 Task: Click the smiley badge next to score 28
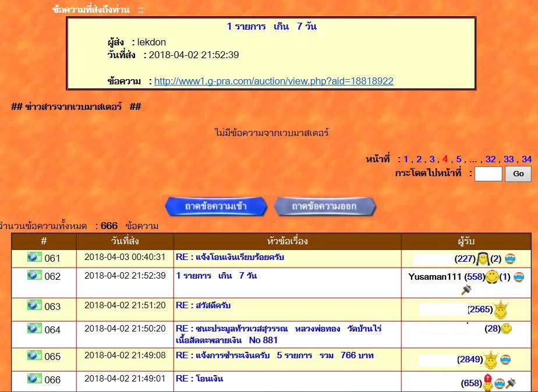tap(507, 329)
